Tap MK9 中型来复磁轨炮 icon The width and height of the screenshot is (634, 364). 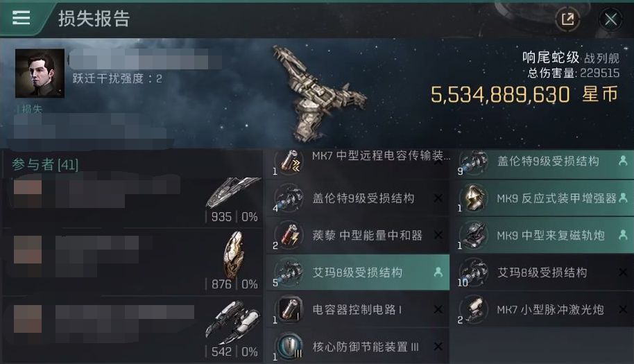[x=474, y=235]
